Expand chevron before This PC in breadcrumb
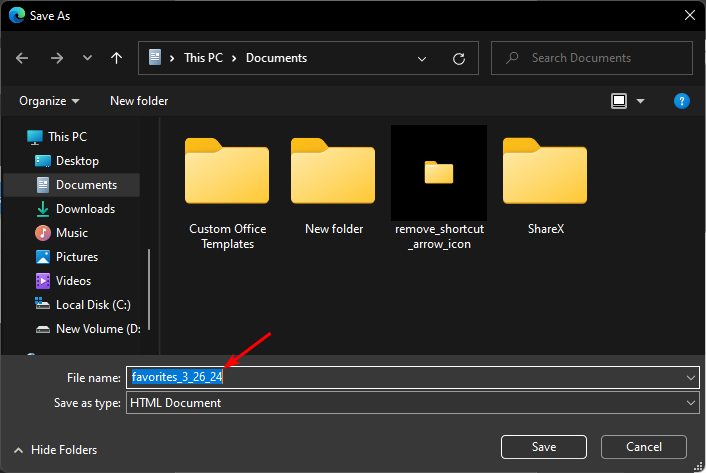The width and height of the screenshot is (706, 473). pos(172,58)
